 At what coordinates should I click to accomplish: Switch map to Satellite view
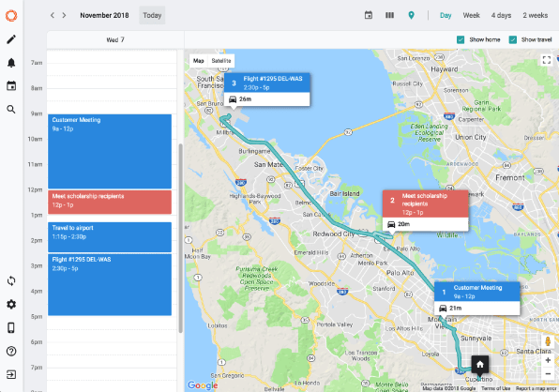point(221,61)
